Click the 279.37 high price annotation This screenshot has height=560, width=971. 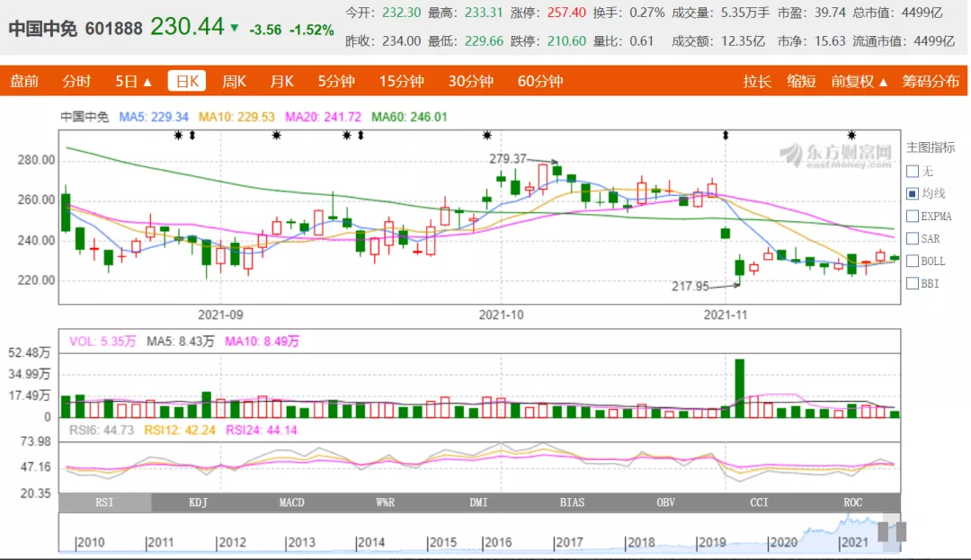[x=508, y=159]
